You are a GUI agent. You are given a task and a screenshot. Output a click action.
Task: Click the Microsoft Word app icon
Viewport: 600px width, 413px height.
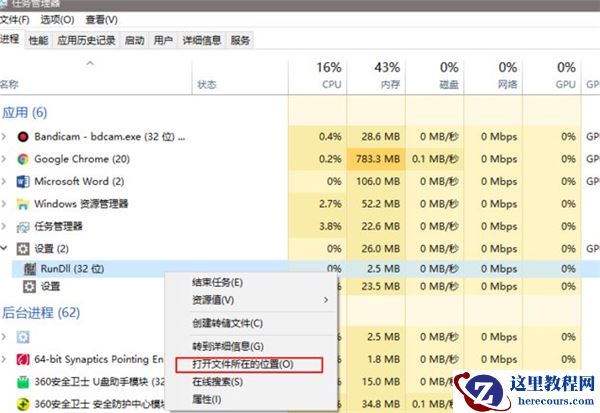pyautogui.click(x=23, y=181)
